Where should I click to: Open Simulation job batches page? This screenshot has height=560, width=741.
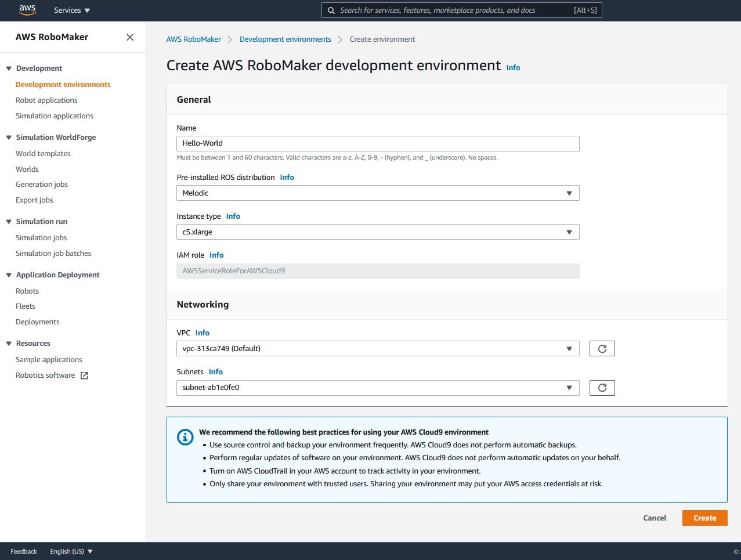click(x=53, y=254)
